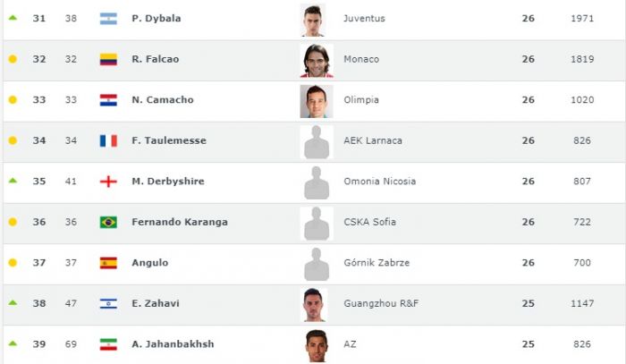
Task: Click the Colombia flag beside R. Falcao
Action: pyautogui.click(x=108, y=59)
